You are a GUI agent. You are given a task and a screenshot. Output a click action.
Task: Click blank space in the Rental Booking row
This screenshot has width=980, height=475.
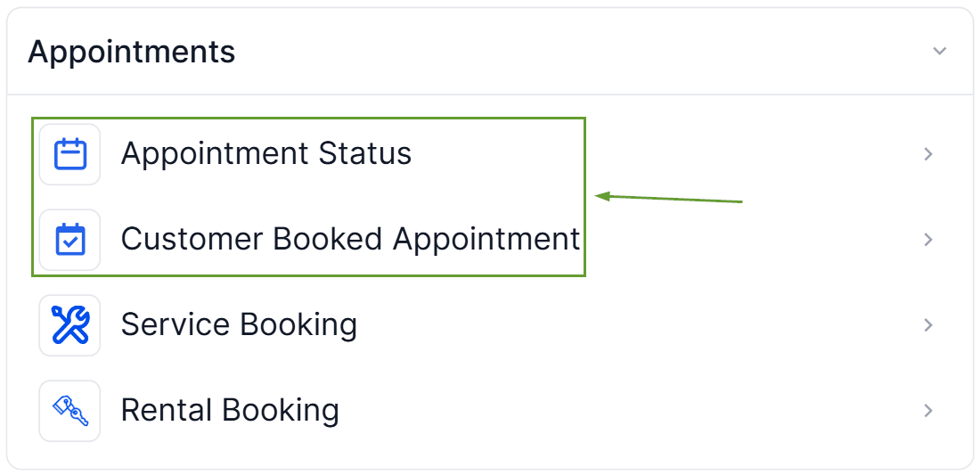[624, 411]
